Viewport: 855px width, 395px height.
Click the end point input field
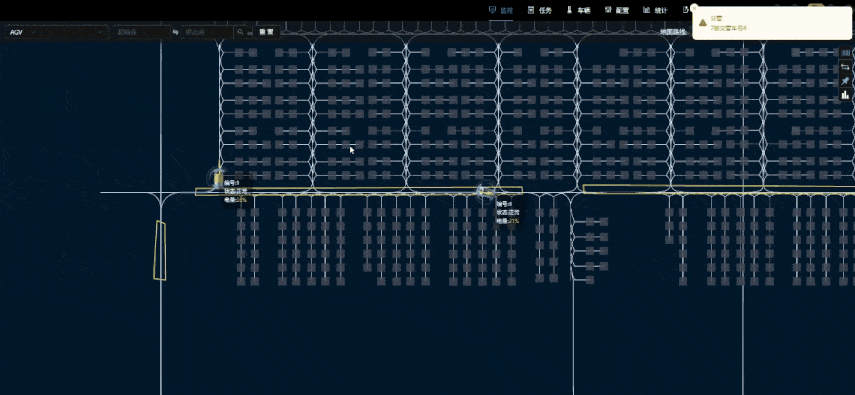coord(207,32)
